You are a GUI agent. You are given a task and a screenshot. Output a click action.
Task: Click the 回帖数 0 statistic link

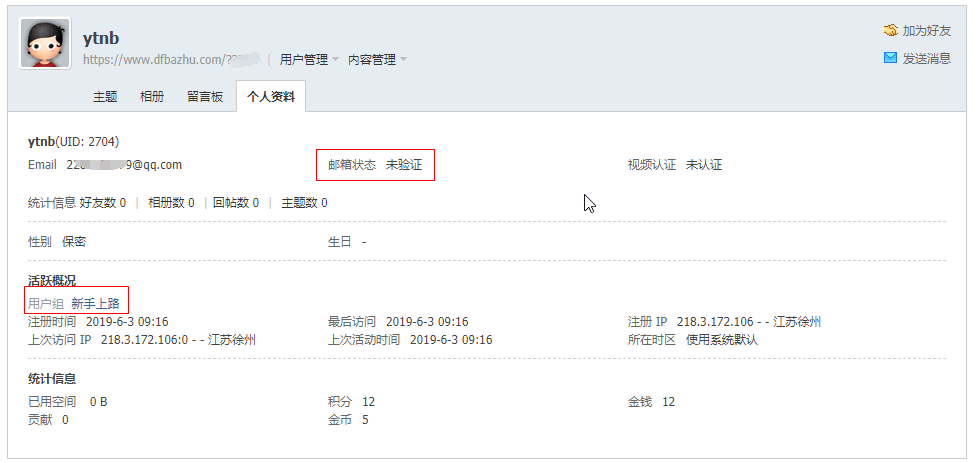(x=236, y=203)
